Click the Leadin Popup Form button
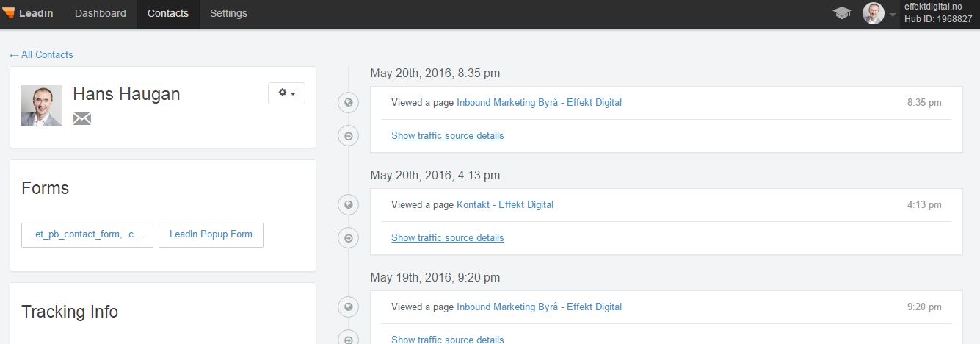The image size is (980, 344). pos(211,234)
